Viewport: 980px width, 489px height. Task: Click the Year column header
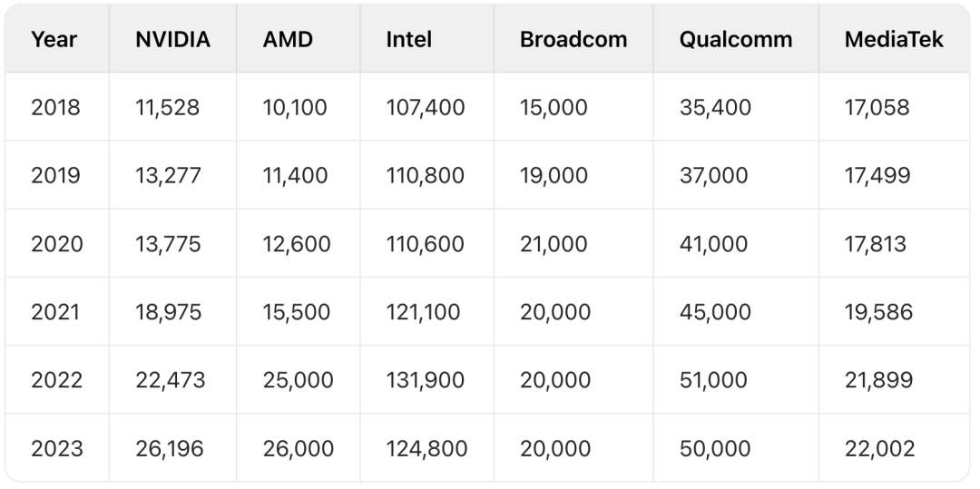54,39
